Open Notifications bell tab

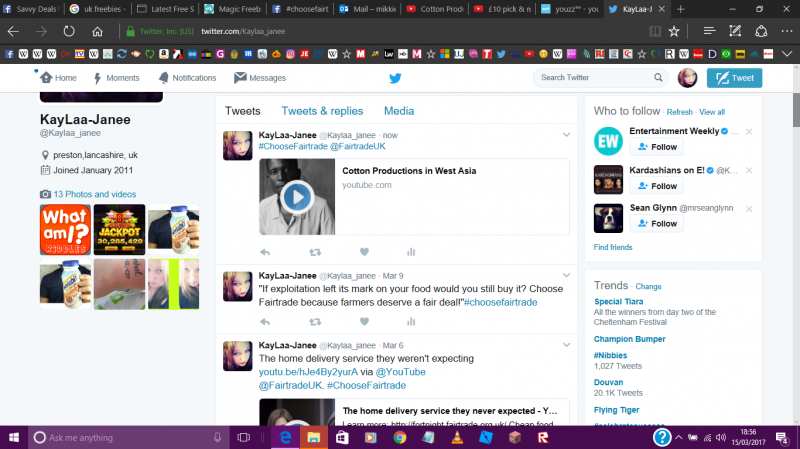(x=187, y=78)
